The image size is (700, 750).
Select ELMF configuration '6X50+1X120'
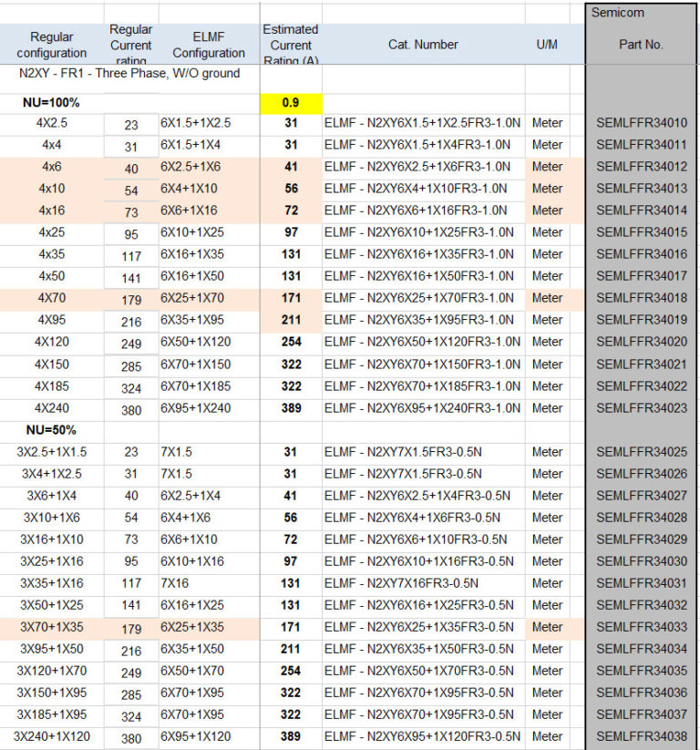196,342
